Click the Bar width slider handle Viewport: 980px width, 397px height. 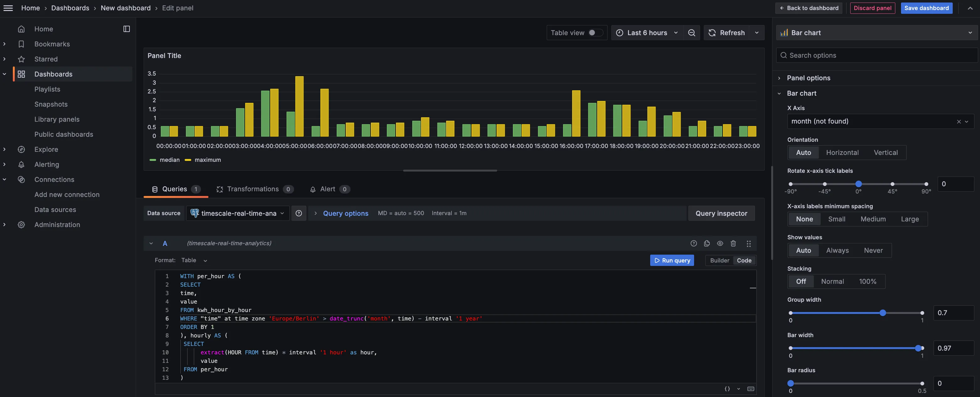[918, 348]
